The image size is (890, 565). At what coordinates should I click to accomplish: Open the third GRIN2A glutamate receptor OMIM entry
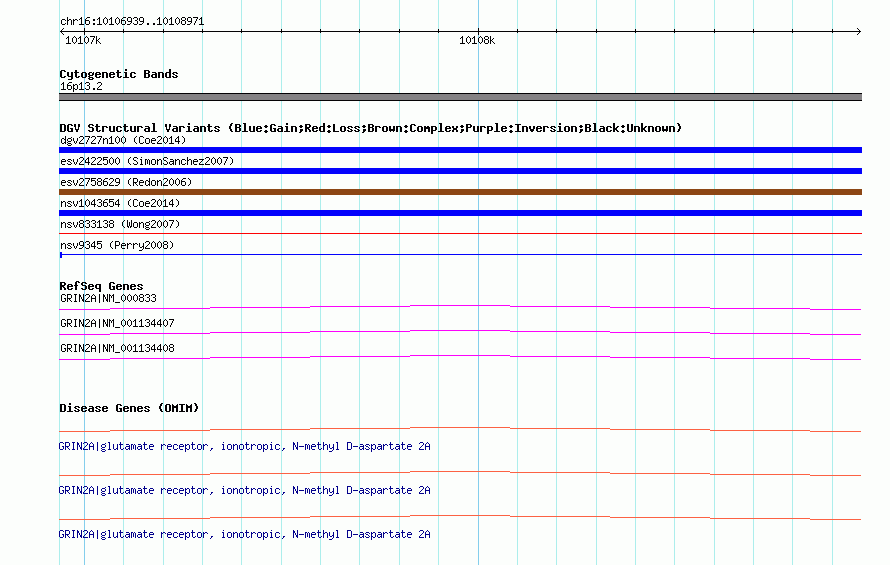click(x=244, y=534)
